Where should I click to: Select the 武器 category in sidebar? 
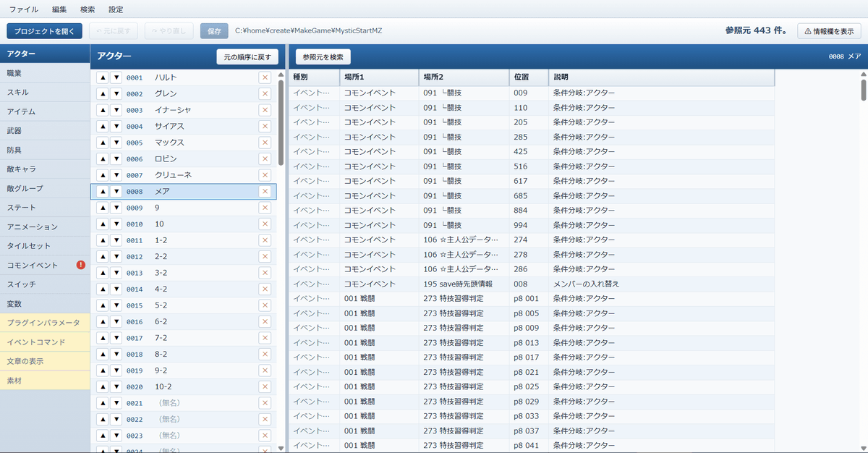coord(45,131)
